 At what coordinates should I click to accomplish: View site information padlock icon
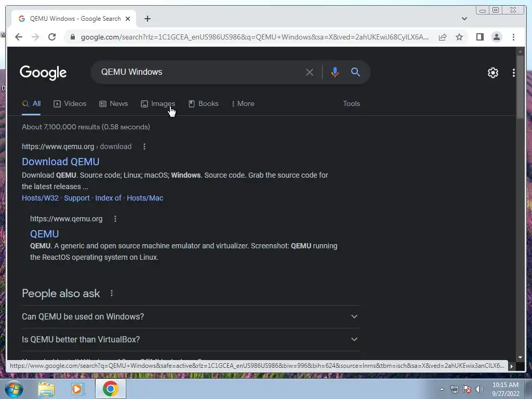click(73, 37)
